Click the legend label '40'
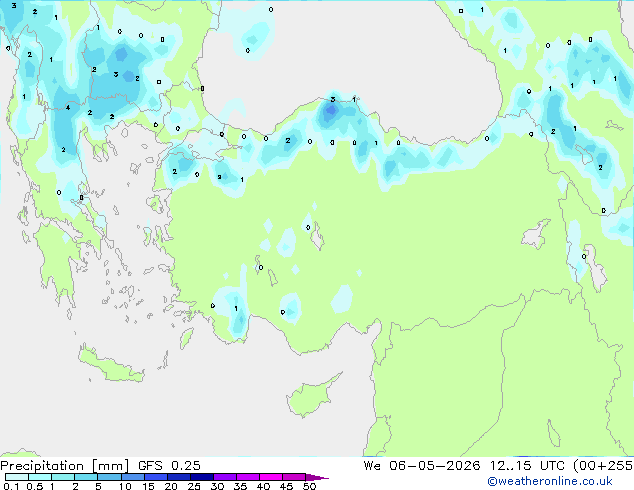This screenshot has height=490, width=634. tap(264, 486)
